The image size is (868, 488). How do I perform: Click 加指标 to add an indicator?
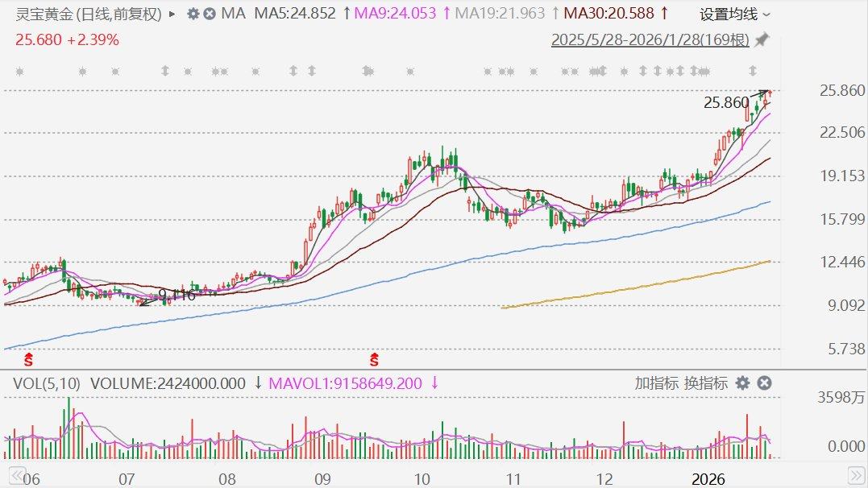click(x=656, y=383)
